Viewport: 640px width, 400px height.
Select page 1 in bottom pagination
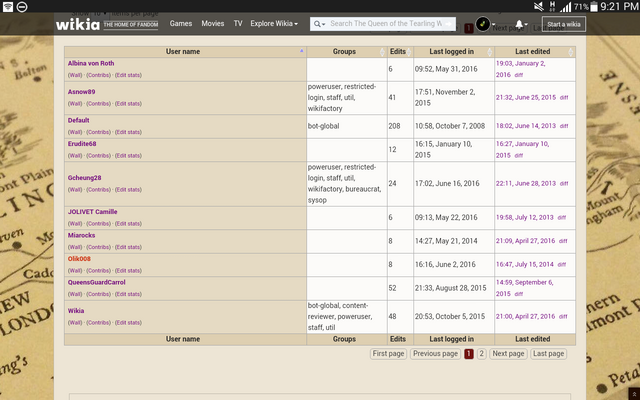pos(469,353)
